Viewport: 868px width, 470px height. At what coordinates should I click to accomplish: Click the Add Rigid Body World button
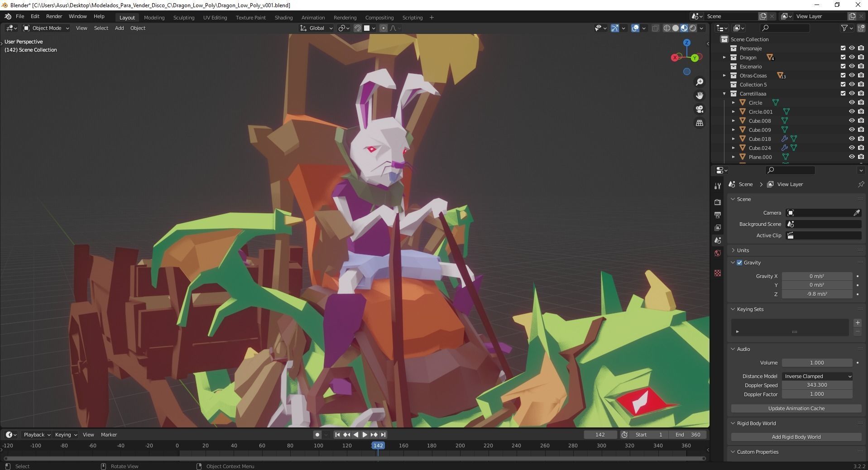[796, 437]
